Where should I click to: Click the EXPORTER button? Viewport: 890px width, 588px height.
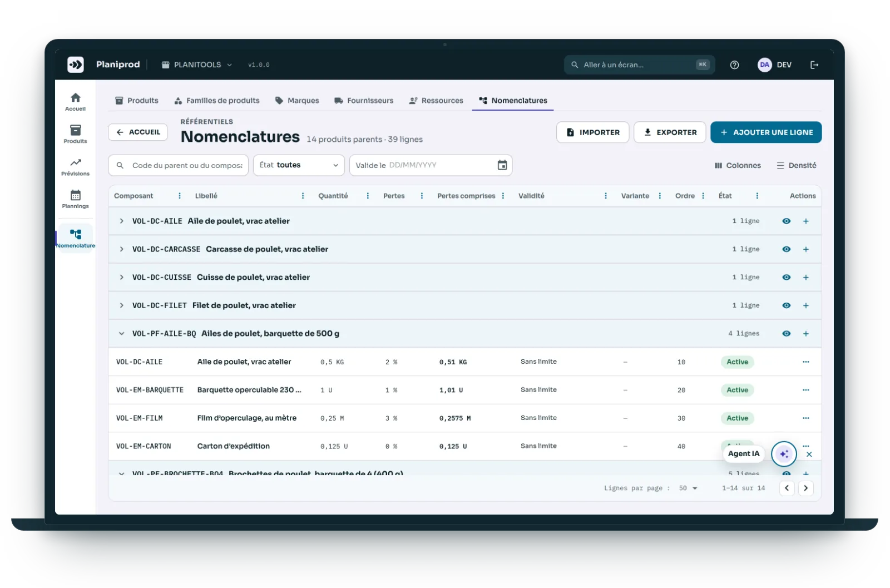coord(670,132)
